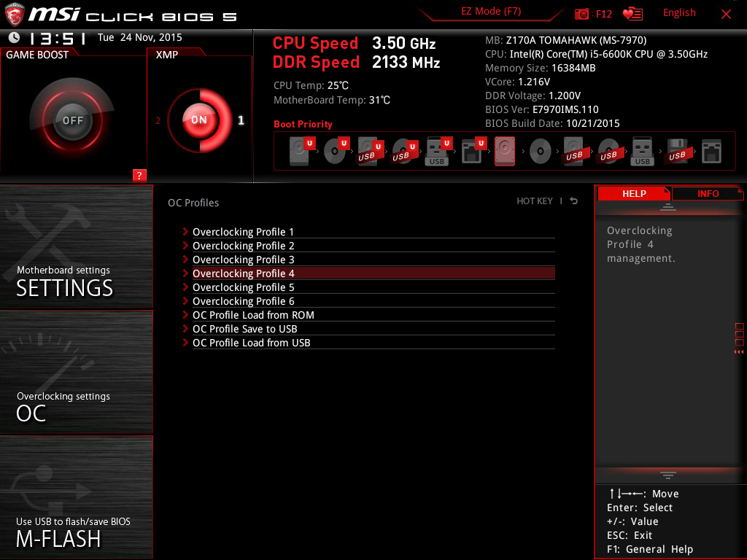Choose the UEFI USB CD/DVD boot icon
Image resolution: width=747 pixels, height=560 pixels.
(x=404, y=151)
